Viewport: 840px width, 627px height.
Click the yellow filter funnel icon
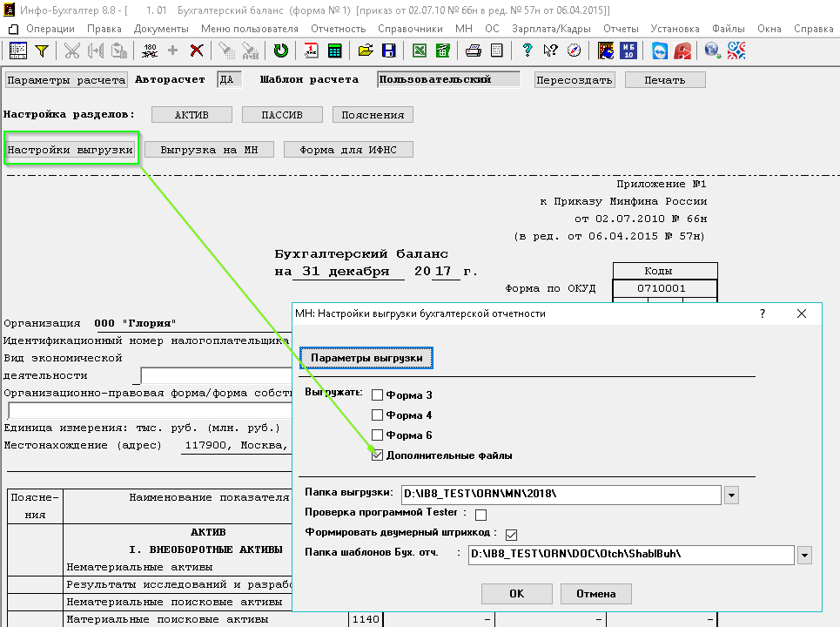click(42, 51)
